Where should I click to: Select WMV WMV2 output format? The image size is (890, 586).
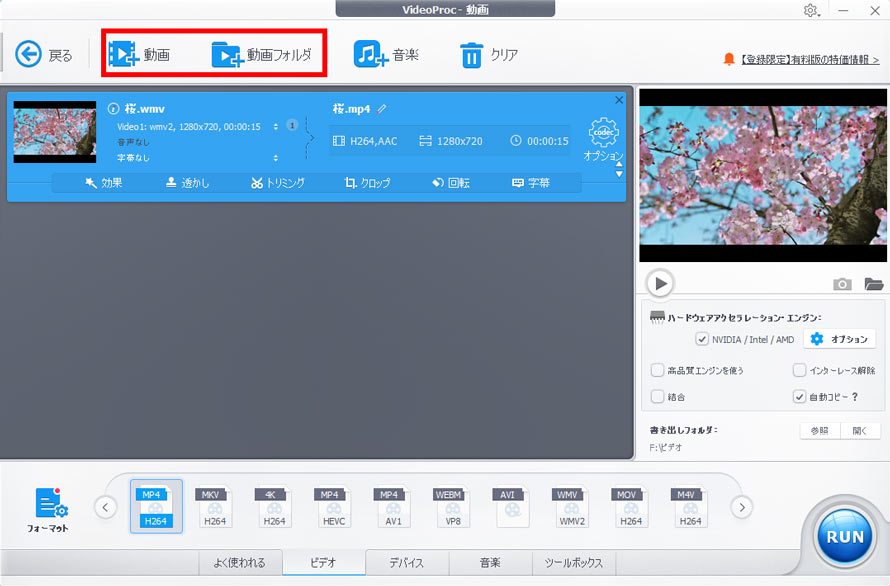(571, 507)
